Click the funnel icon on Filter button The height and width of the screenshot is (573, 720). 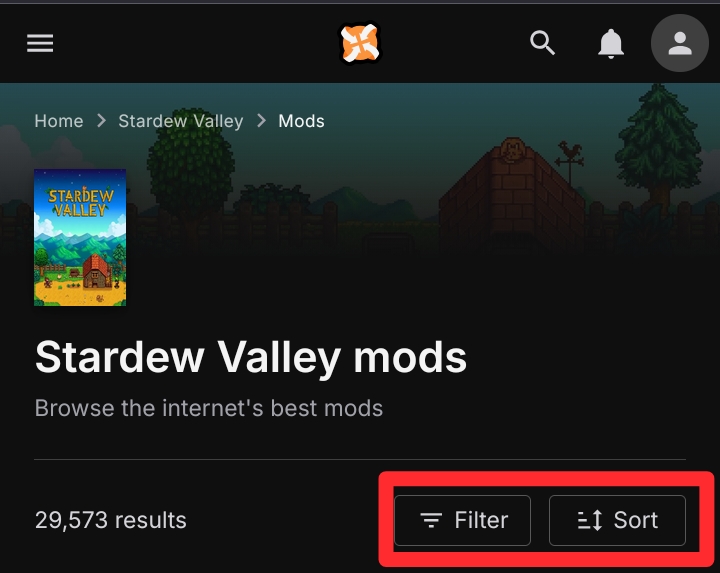click(x=431, y=520)
